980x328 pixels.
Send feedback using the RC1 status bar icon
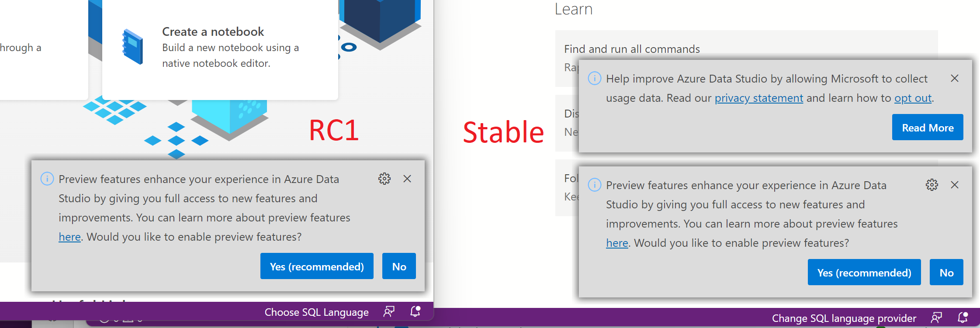[x=388, y=311]
